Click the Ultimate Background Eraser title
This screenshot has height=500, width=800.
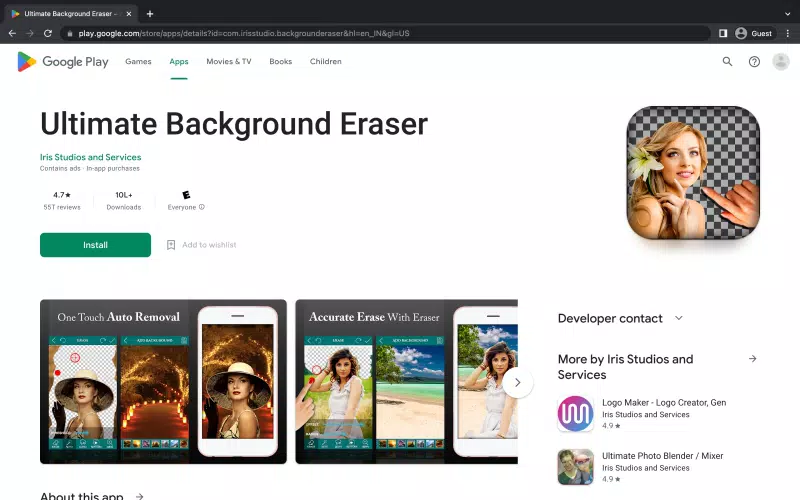coord(234,124)
